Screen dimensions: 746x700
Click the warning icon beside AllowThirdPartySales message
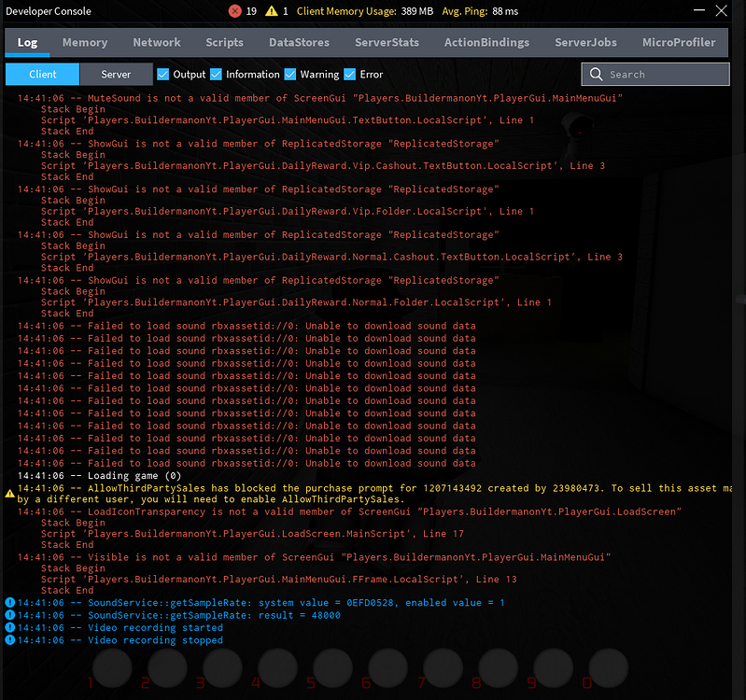coord(9,492)
